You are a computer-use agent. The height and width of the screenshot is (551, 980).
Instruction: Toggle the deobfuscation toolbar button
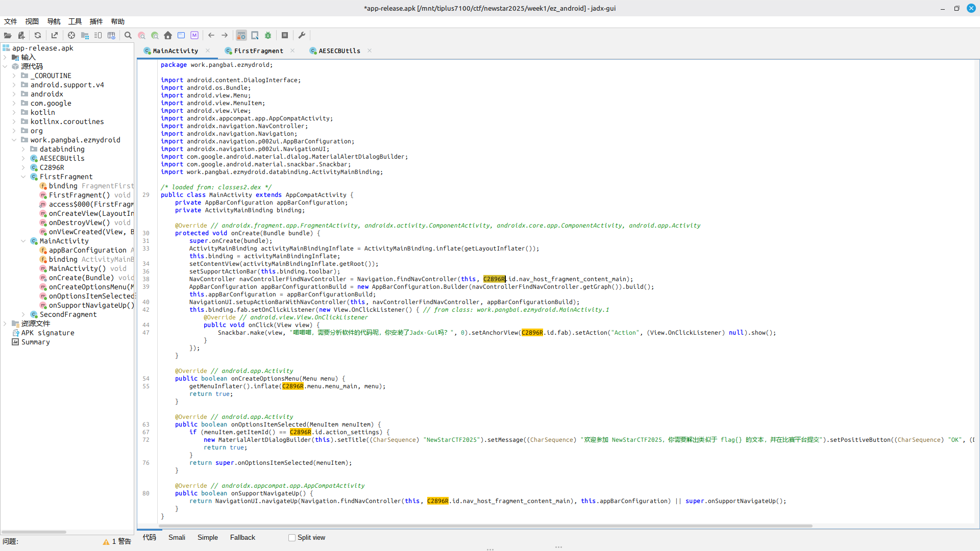point(241,35)
